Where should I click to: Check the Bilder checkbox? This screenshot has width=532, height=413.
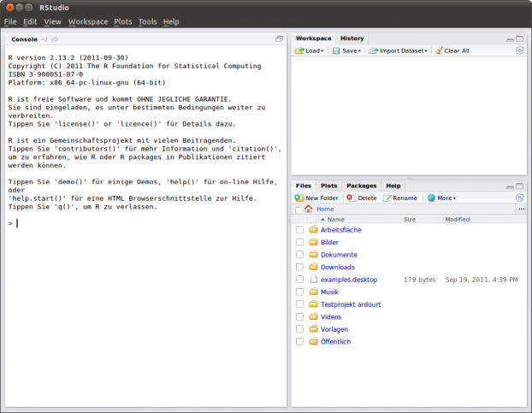click(x=299, y=243)
